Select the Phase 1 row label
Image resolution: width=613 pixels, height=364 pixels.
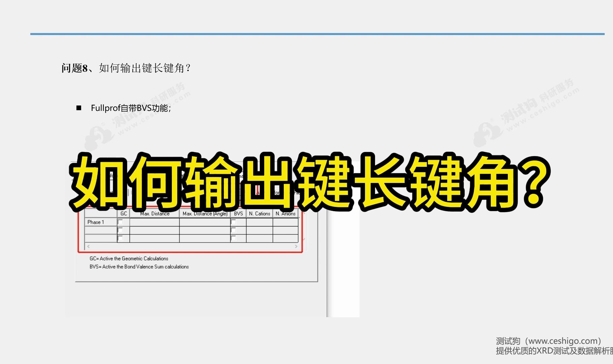click(x=101, y=222)
